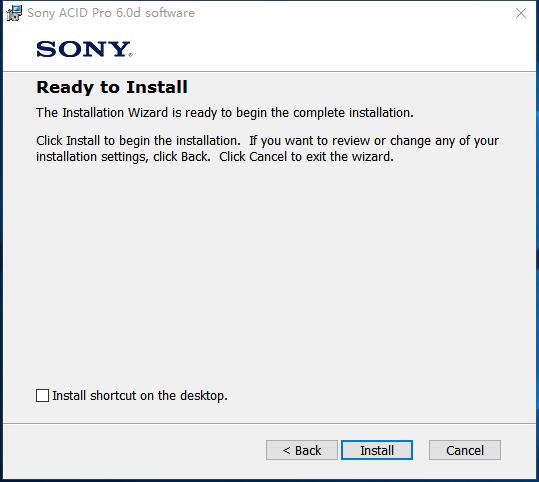539x482 pixels.
Task: Start the installation with the Install button
Action: (377, 450)
